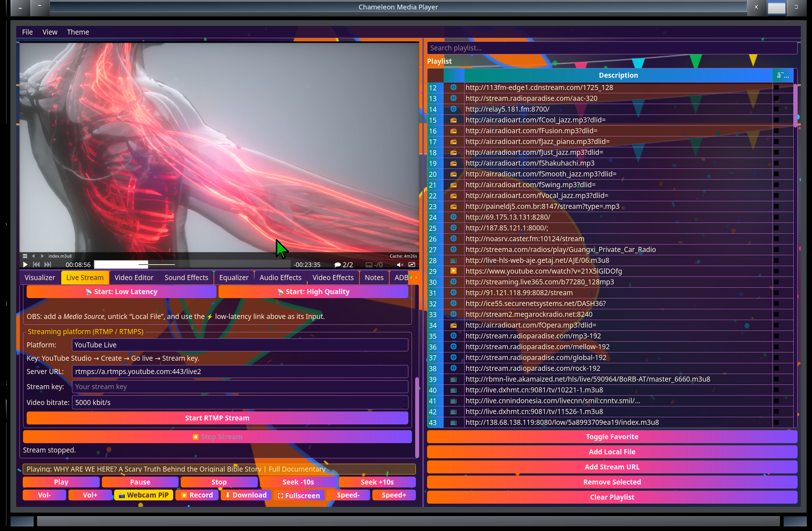The image size is (812, 531).
Task: Click the play icon in the video overlay
Action: [25, 265]
